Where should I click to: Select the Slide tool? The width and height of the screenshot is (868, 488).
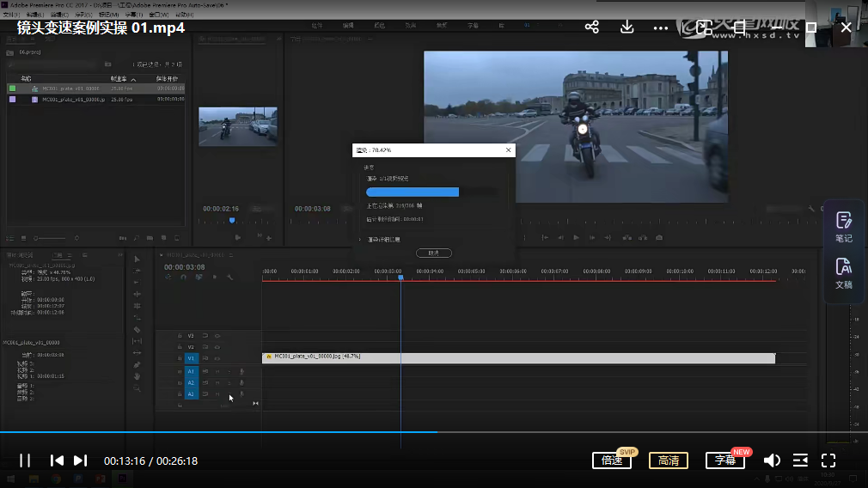coord(138,352)
